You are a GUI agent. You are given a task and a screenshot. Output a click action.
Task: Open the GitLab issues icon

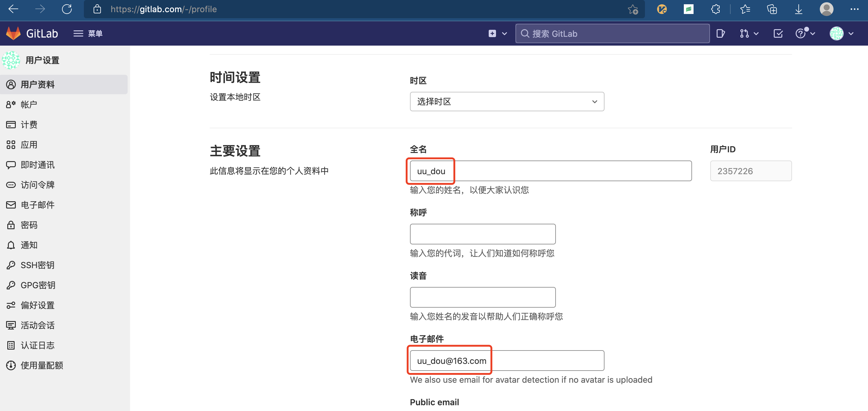point(720,33)
